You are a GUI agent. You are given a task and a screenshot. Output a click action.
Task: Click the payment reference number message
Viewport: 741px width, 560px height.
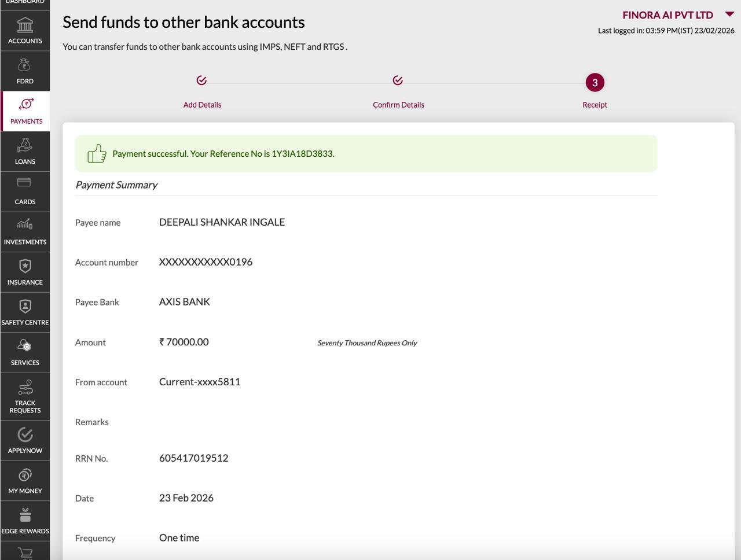coord(223,154)
